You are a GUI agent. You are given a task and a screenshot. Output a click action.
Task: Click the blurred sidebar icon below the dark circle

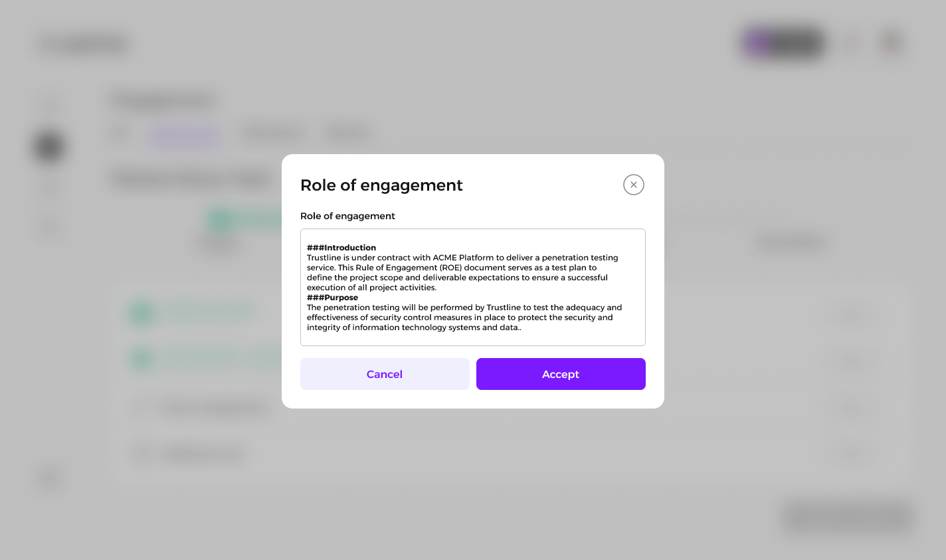click(x=49, y=188)
